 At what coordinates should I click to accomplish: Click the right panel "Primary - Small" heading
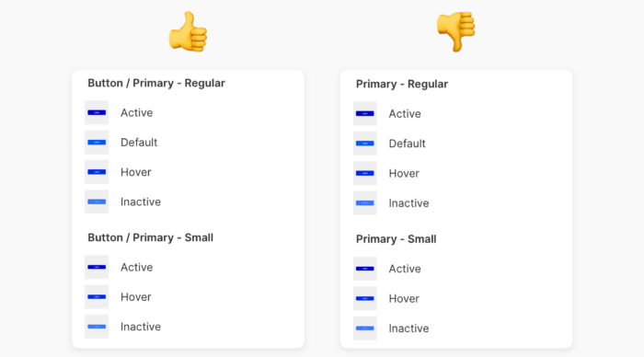(x=396, y=239)
